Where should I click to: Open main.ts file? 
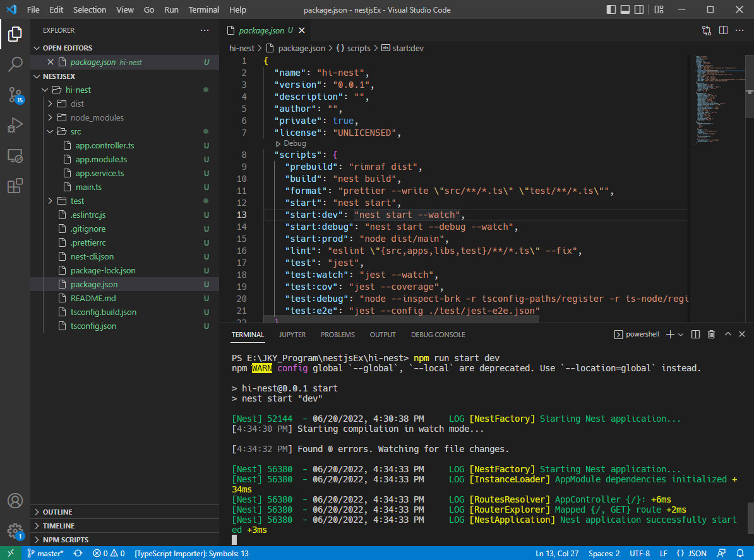tap(124, 187)
